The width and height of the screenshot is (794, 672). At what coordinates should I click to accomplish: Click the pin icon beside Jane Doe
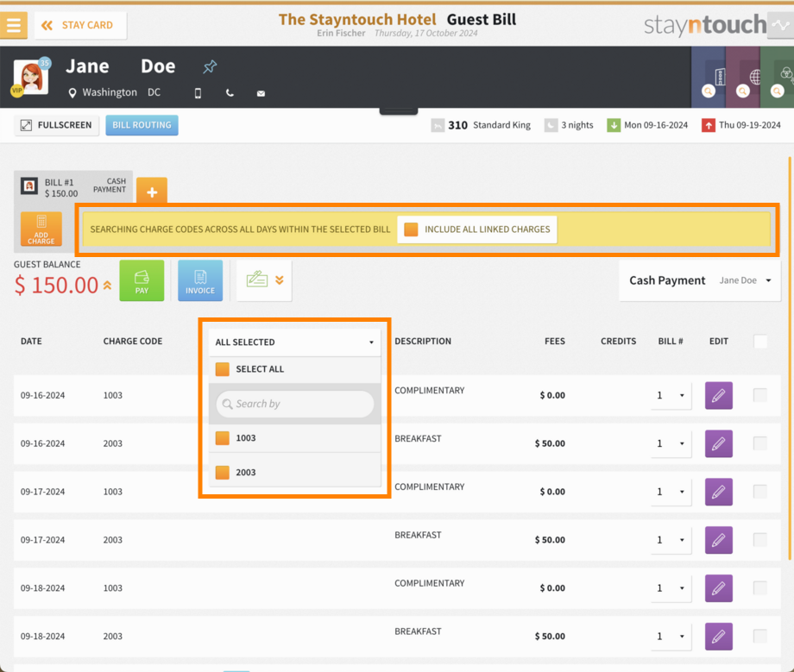pos(210,66)
